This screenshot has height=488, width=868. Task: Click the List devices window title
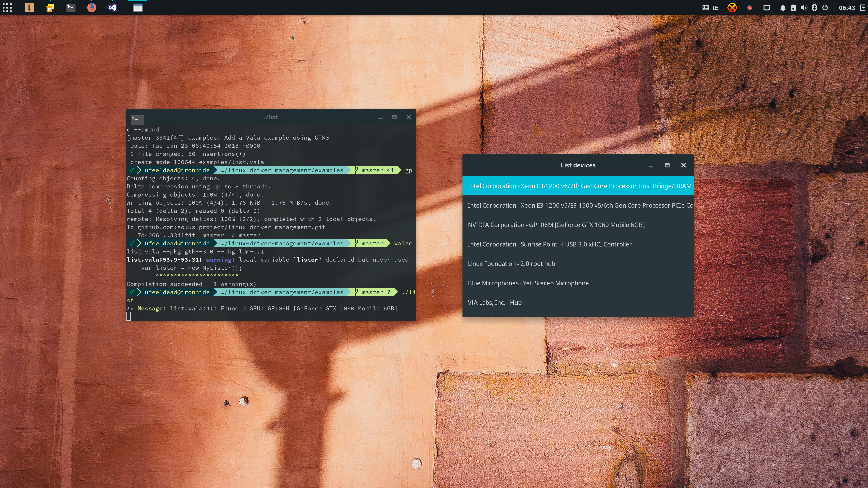tap(578, 165)
